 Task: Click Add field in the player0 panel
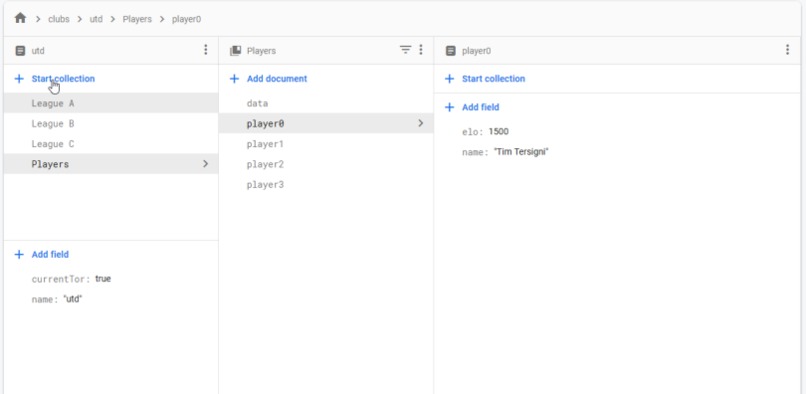coord(481,107)
